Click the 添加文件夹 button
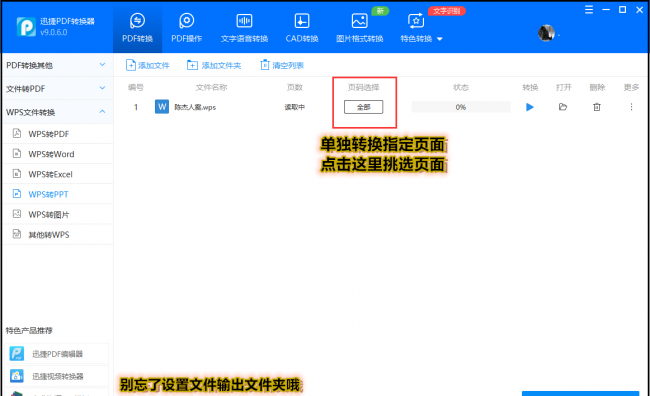This screenshot has width=650, height=396. 214,65
